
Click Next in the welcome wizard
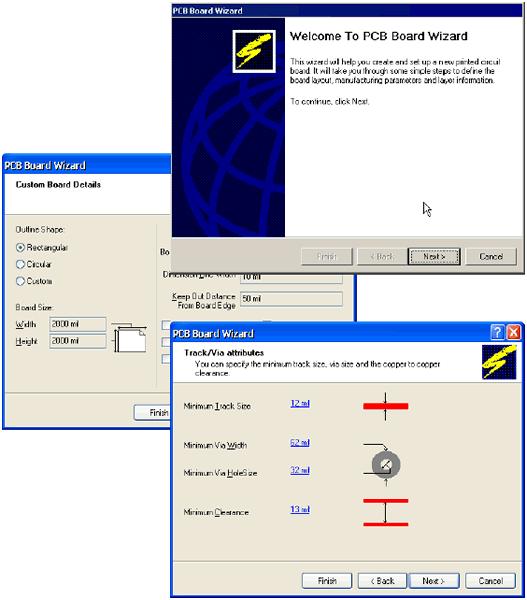pyautogui.click(x=434, y=256)
